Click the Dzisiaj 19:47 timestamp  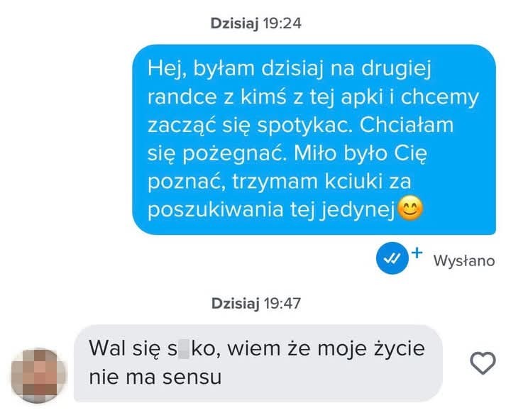[x=255, y=304]
